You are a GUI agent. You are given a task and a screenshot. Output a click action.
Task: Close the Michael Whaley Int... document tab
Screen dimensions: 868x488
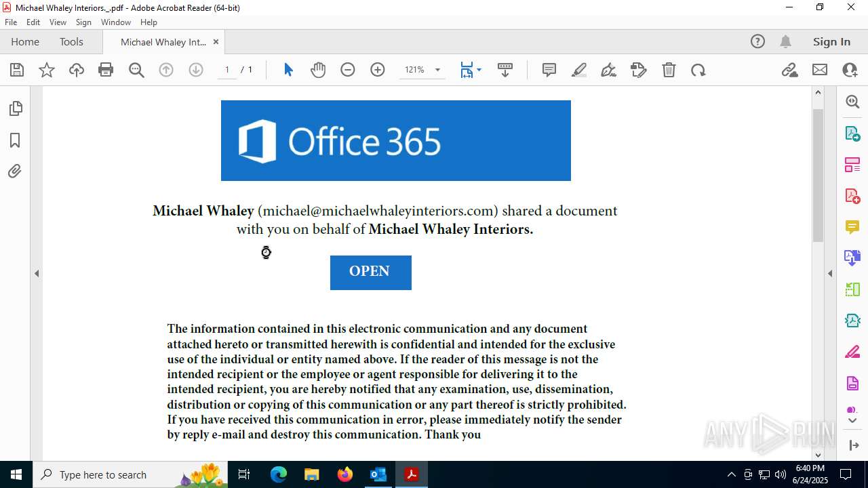click(x=216, y=41)
